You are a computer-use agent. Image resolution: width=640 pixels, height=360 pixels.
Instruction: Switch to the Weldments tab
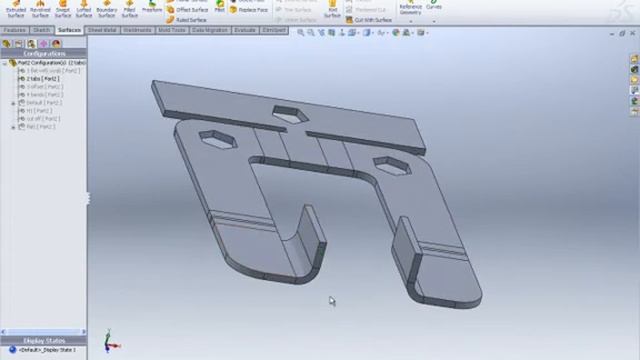(137, 30)
